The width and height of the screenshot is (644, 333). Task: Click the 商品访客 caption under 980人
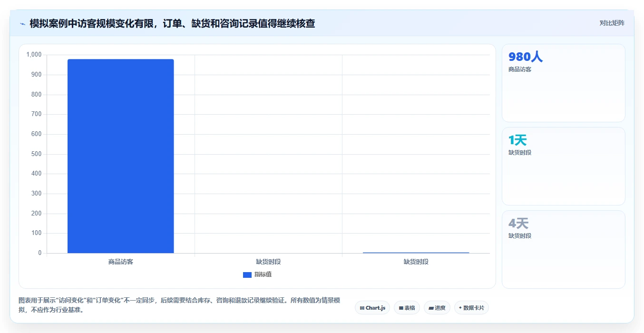click(x=520, y=69)
